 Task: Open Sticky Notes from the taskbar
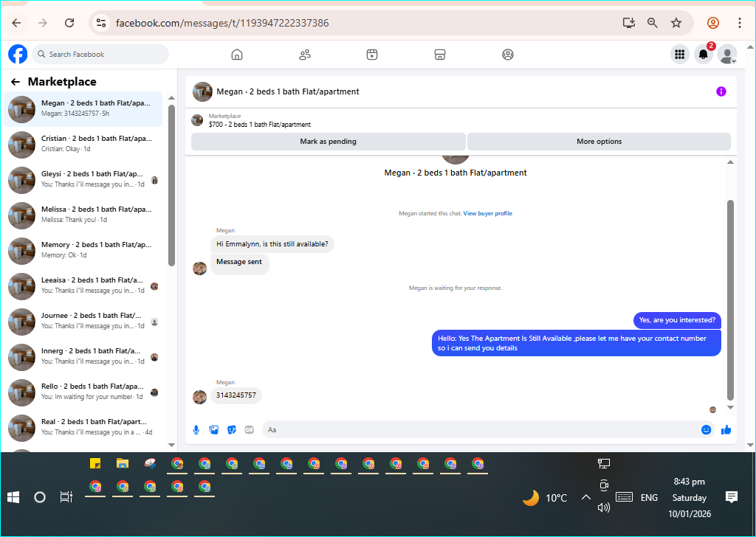click(95, 463)
